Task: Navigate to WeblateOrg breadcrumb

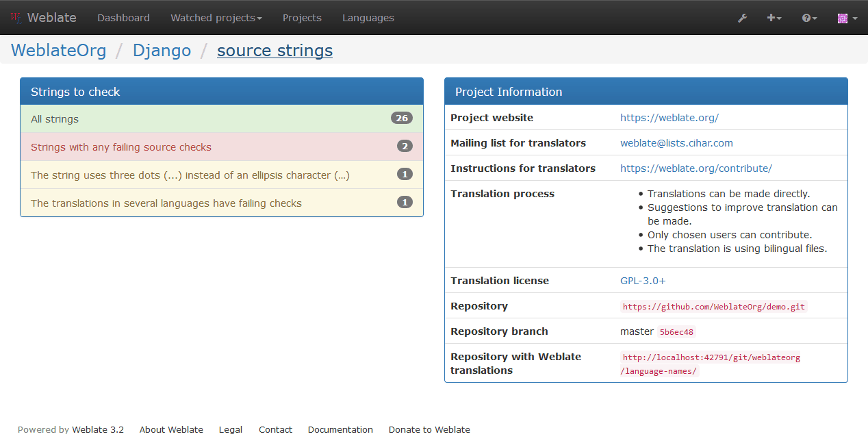Action: tap(59, 50)
